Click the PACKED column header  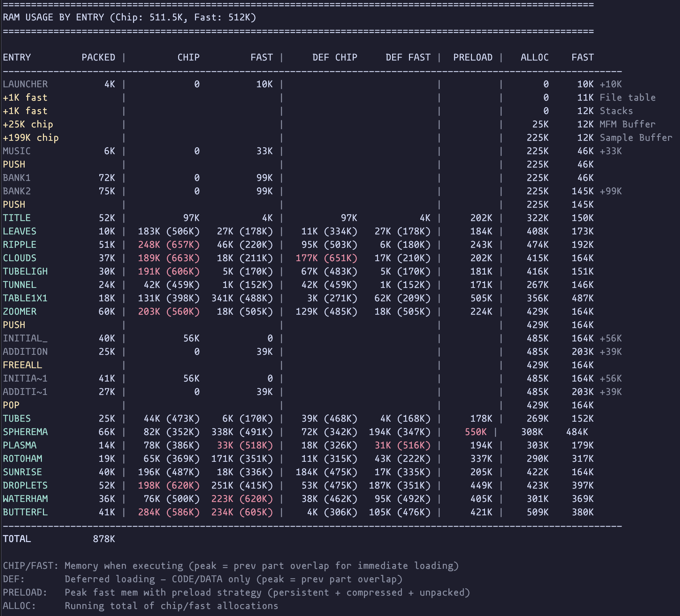(99, 57)
